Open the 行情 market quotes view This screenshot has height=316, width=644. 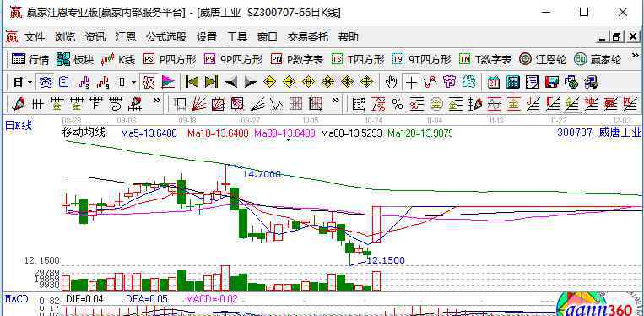pyautogui.click(x=30, y=60)
